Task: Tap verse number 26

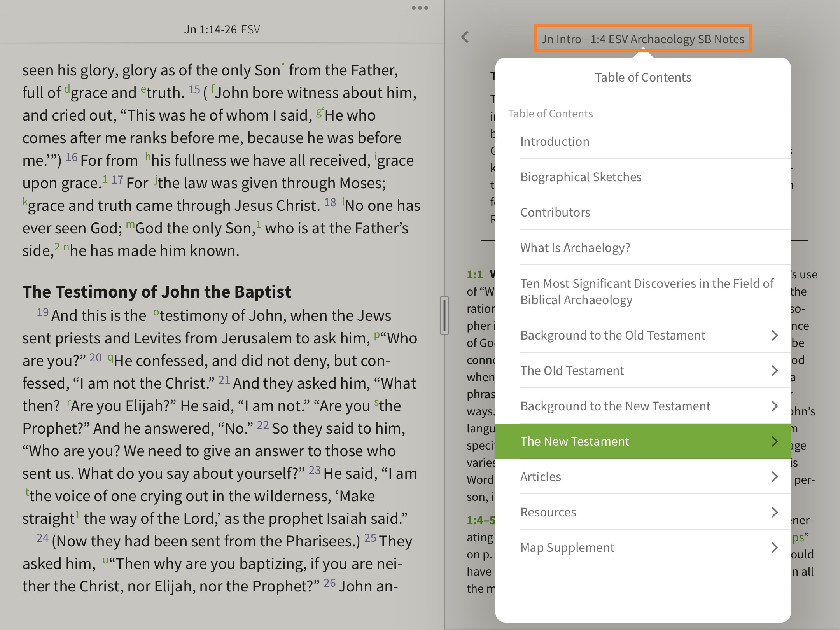Action: click(x=329, y=583)
